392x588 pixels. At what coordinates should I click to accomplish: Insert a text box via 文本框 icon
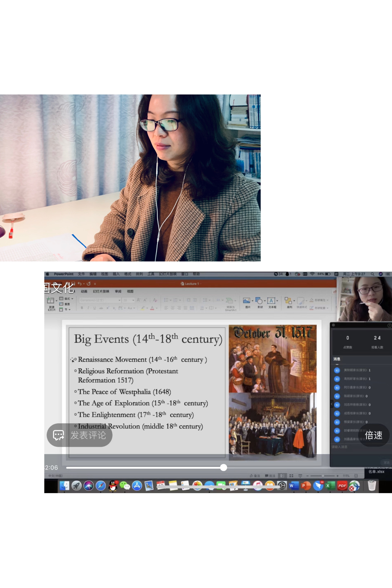pos(271,301)
